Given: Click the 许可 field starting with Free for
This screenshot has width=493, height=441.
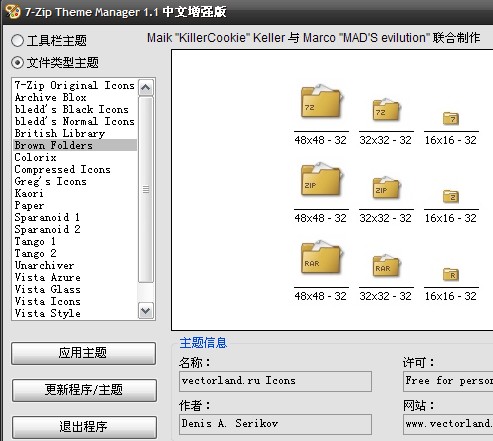Looking at the screenshot, I should 448,381.
